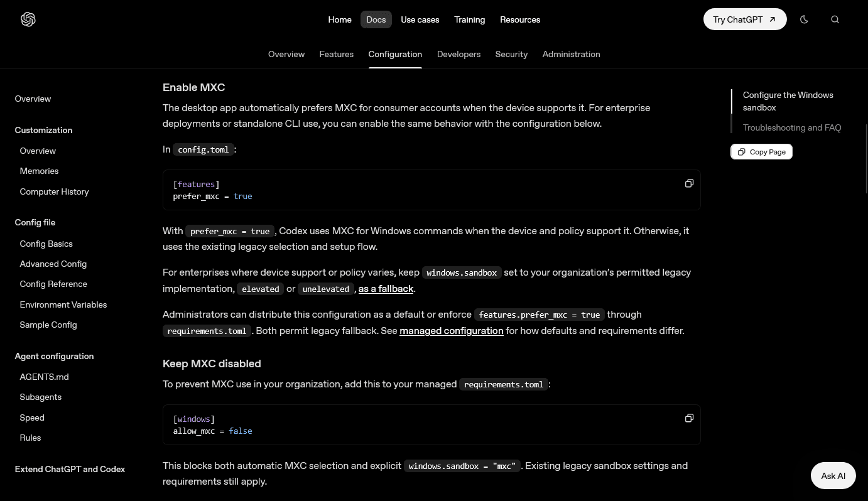The width and height of the screenshot is (868, 501).
Task: Click the 'config.toml' inline code
Action: 203,149
